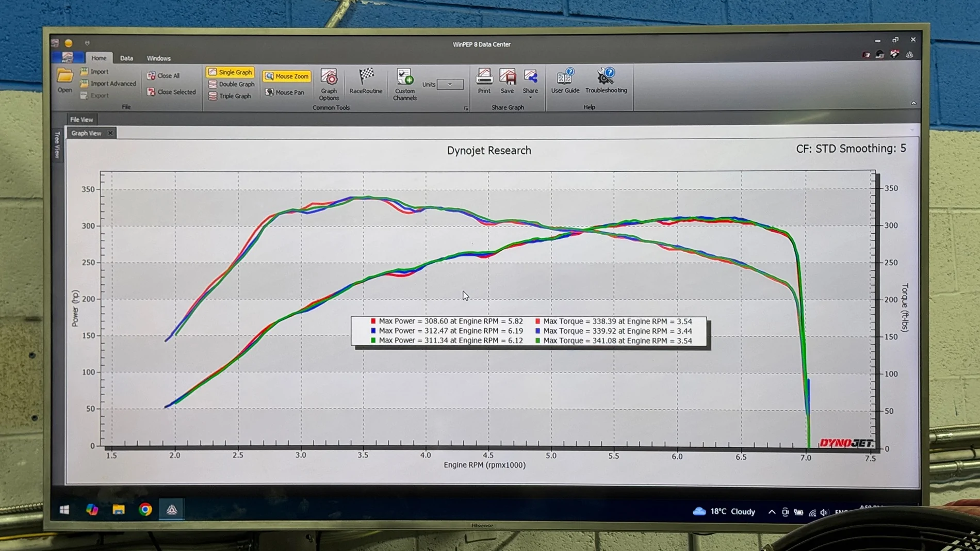This screenshot has height=551, width=980.
Task: Collapse the ribbon with the chevron
Action: point(913,103)
